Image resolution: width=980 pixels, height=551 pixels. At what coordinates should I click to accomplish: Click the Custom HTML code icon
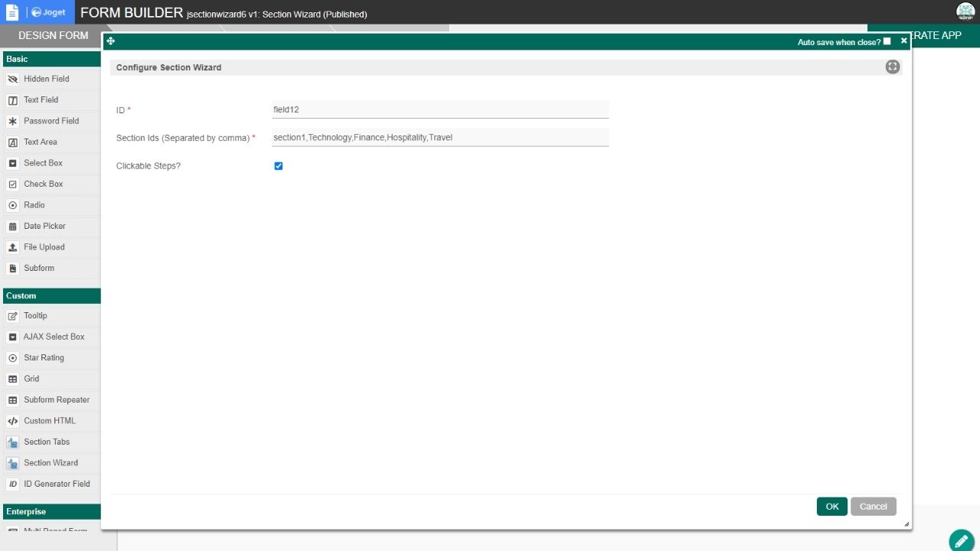pos(12,421)
